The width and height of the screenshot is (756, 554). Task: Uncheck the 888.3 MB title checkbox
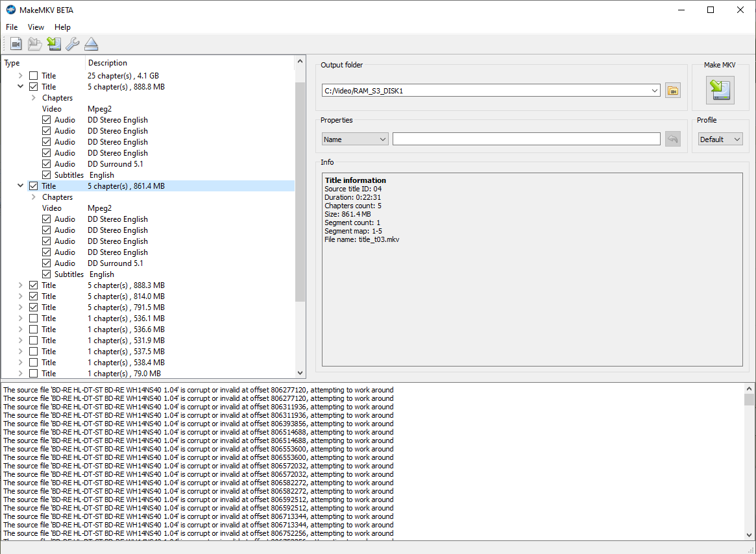coord(33,285)
